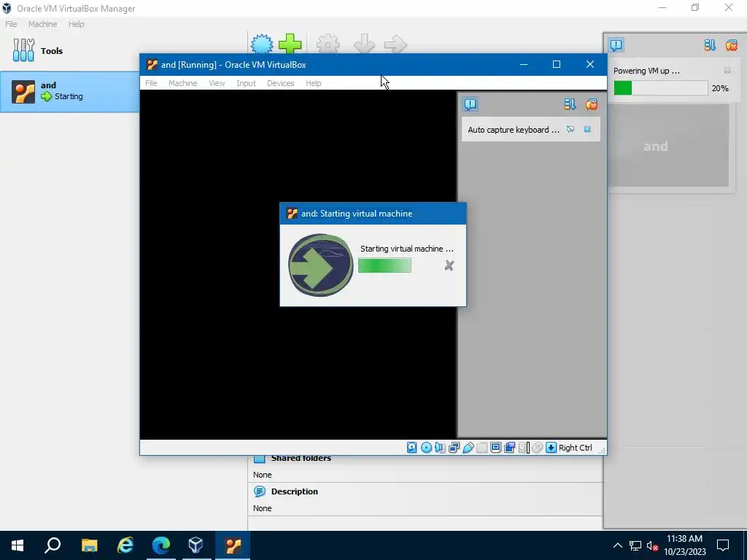Open the VM window Machine menu
This screenshot has height=560, width=747.
182,83
